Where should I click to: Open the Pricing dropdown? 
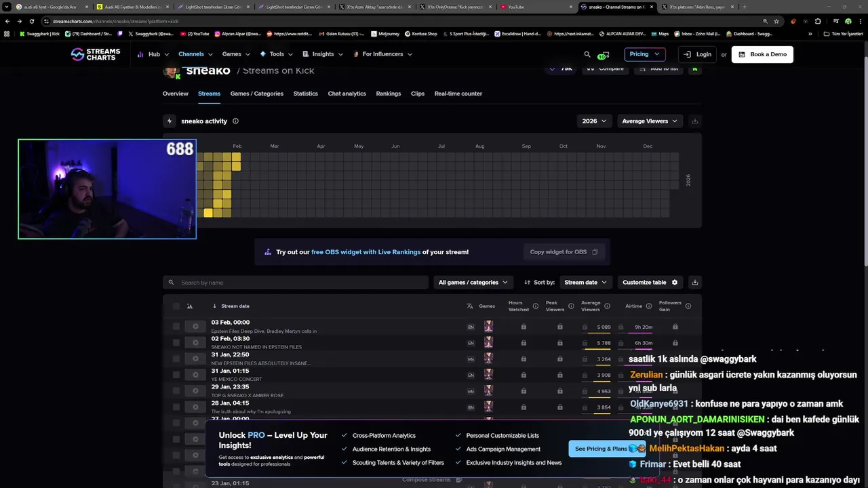pyautogui.click(x=645, y=54)
